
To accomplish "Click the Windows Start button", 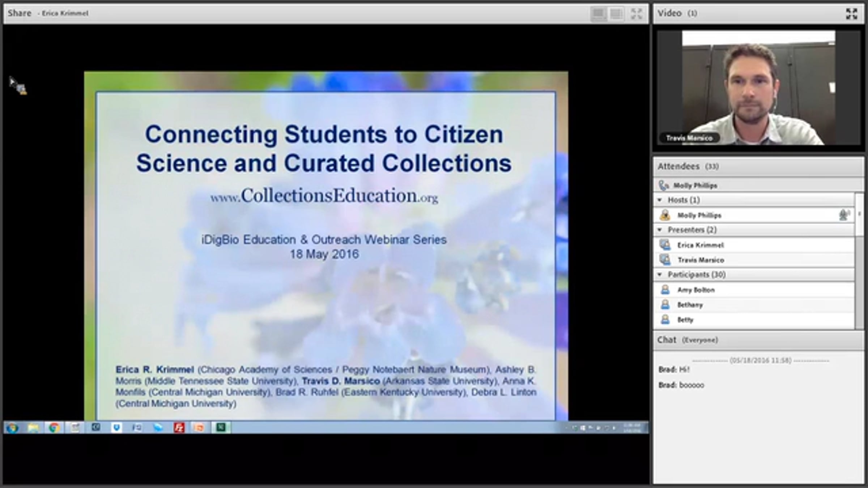I will click(x=13, y=428).
